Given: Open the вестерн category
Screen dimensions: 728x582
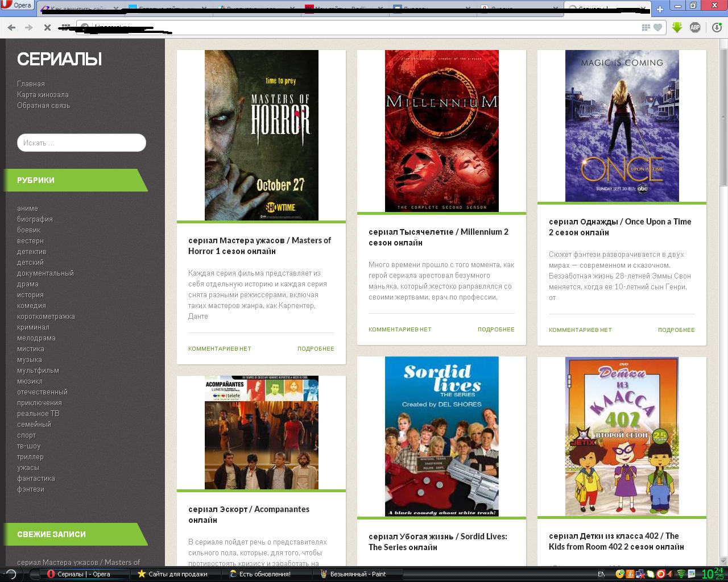Looking at the screenshot, I should (x=30, y=241).
